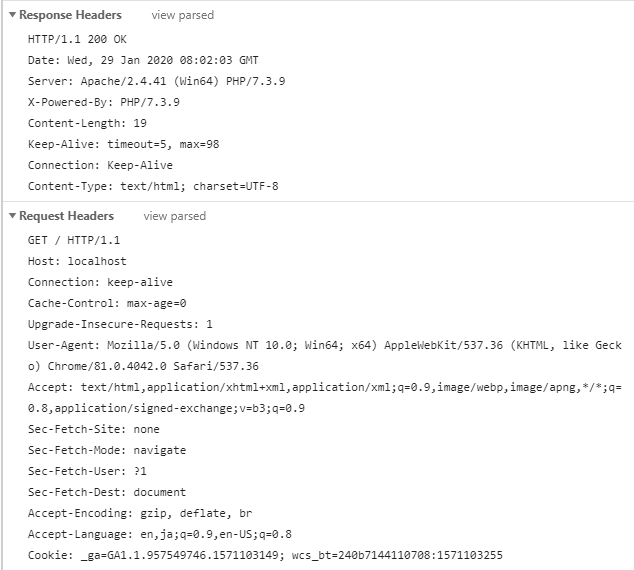This screenshot has height=570, width=634.
Task: Click the Content-Type text/html header line
Action: (x=153, y=186)
